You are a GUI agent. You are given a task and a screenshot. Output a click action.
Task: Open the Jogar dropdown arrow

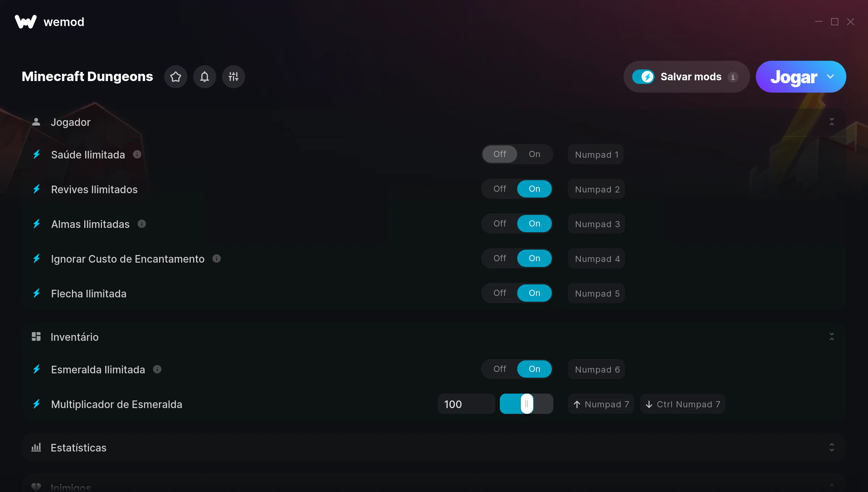[x=830, y=77]
